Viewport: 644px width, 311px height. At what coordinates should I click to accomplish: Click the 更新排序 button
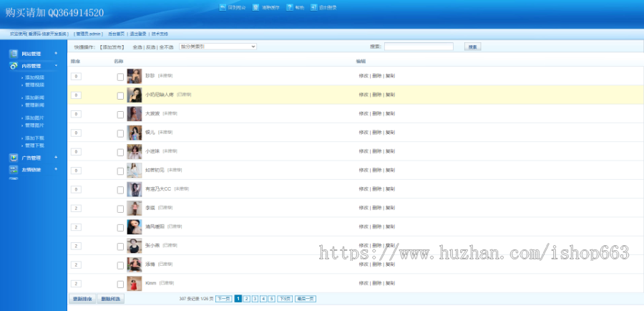pos(82,299)
